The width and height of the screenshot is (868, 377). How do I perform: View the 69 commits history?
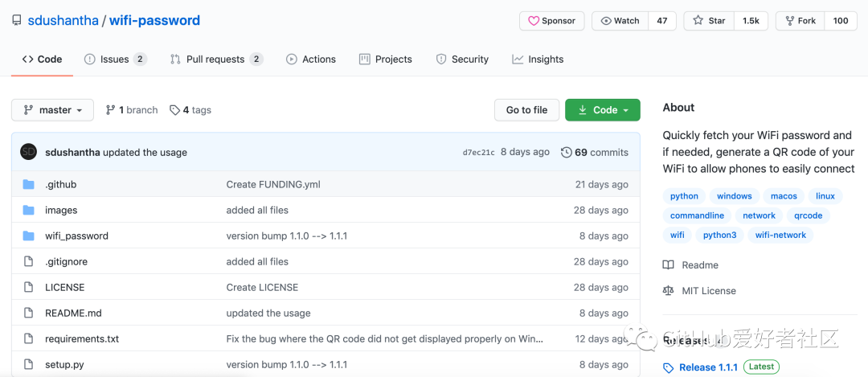click(595, 152)
